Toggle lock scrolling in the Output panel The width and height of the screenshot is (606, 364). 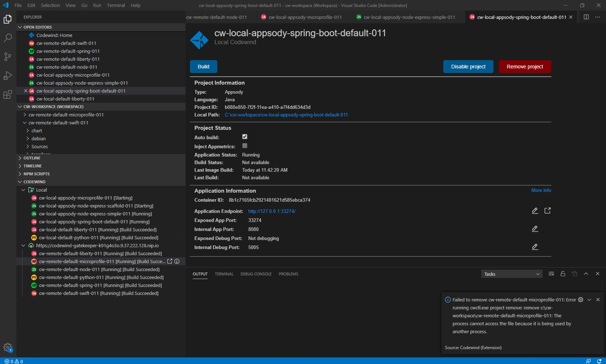pos(563,274)
